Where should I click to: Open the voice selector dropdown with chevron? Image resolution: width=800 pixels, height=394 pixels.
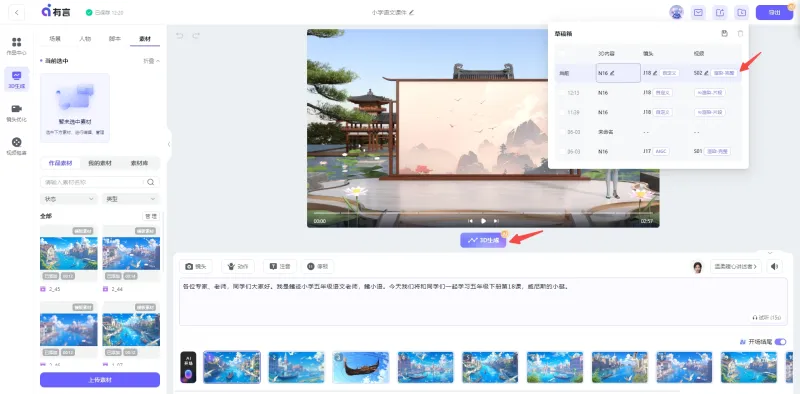735,266
